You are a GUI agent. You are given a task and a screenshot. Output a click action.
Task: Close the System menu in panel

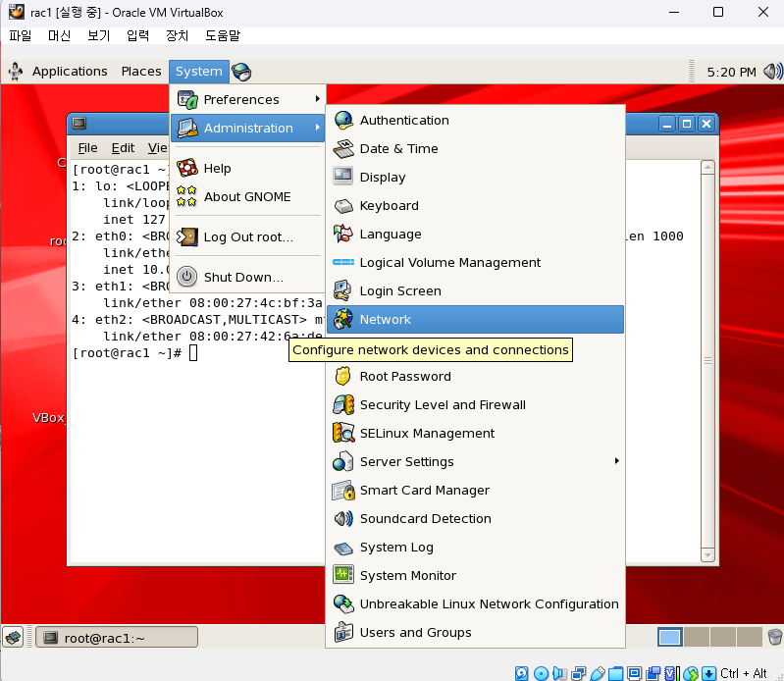coord(199,72)
